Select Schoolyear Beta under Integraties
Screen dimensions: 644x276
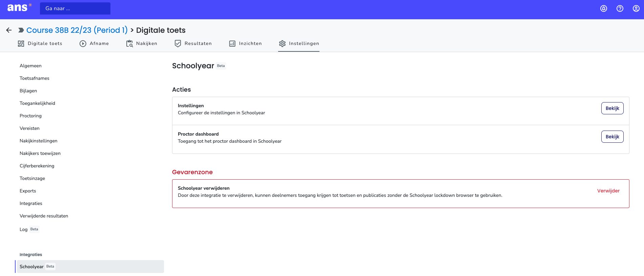(x=90, y=267)
